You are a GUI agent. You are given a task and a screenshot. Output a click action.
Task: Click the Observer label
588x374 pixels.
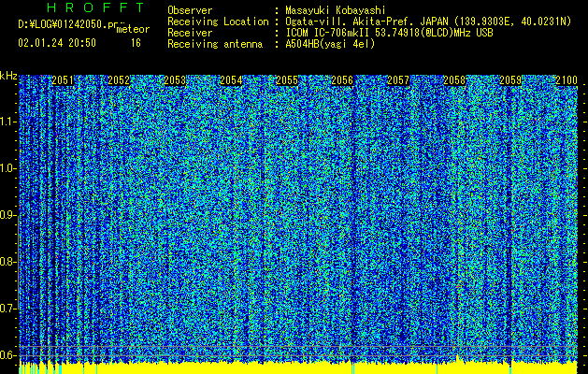[x=190, y=10]
